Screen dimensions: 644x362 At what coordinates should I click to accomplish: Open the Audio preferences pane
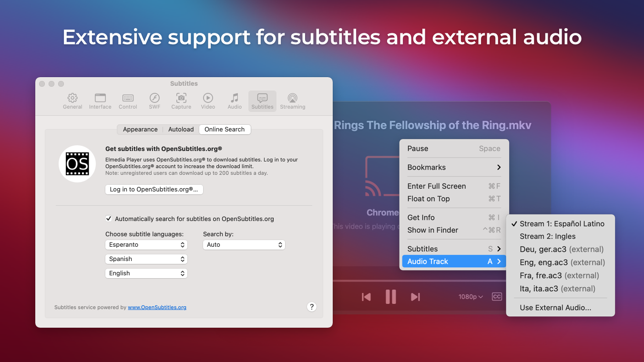pyautogui.click(x=235, y=101)
